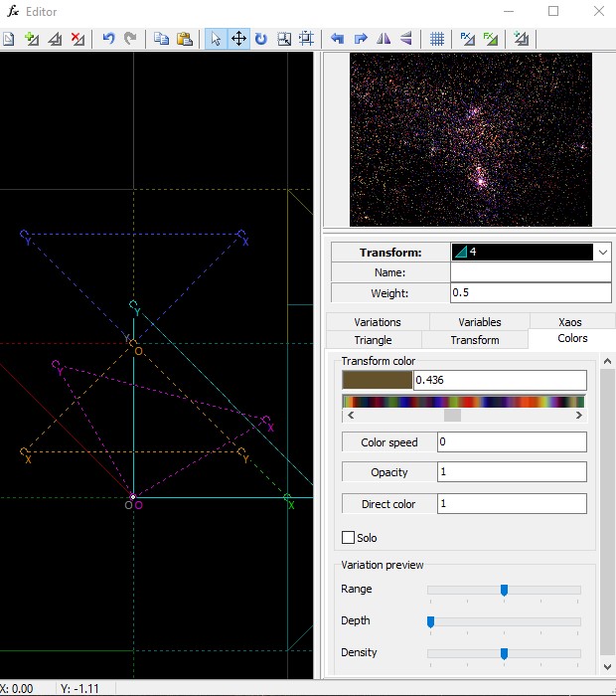Enable the Solo checkbox
The width and height of the screenshot is (616, 696).
click(348, 538)
